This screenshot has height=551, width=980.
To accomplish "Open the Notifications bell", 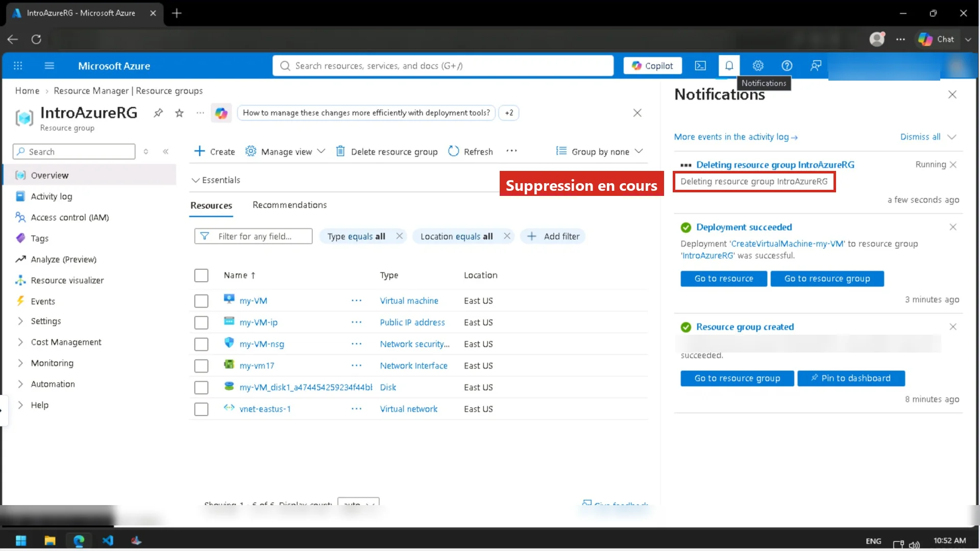I will tap(729, 66).
